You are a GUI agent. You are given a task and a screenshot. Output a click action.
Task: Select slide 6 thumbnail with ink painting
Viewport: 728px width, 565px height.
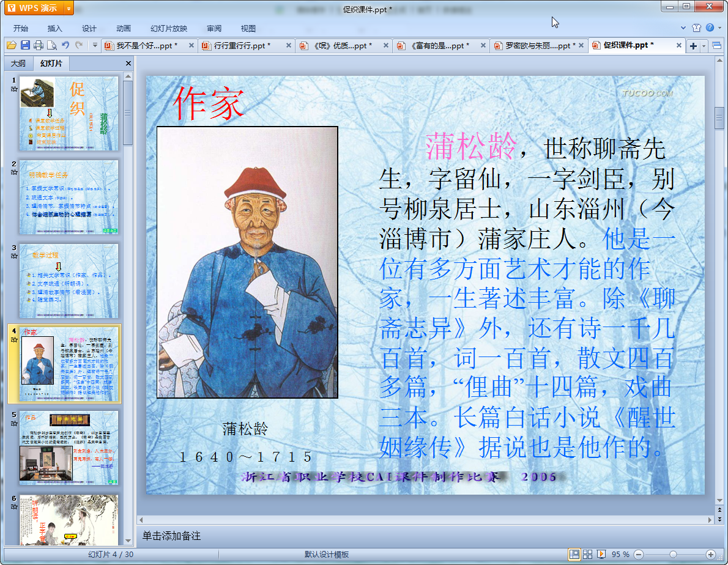pyautogui.click(x=69, y=520)
